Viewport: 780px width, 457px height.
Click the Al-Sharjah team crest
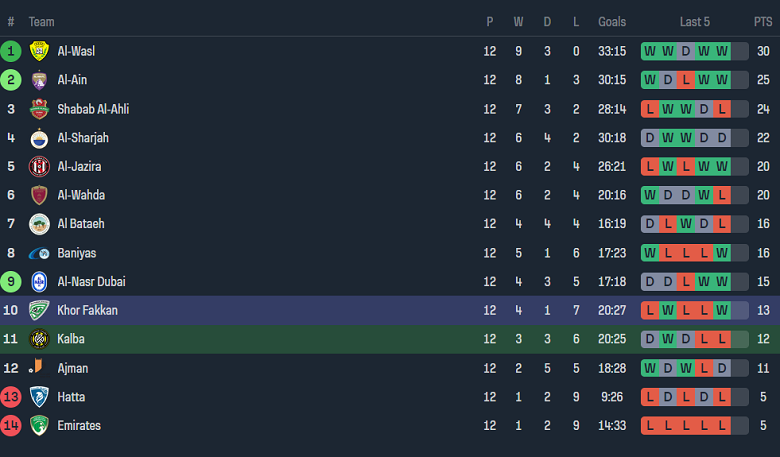[x=39, y=138]
